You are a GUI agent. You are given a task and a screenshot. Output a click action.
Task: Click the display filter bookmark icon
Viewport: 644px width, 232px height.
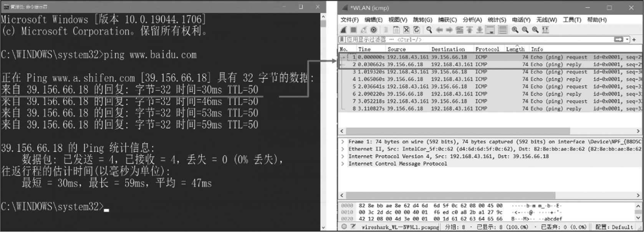coord(342,40)
